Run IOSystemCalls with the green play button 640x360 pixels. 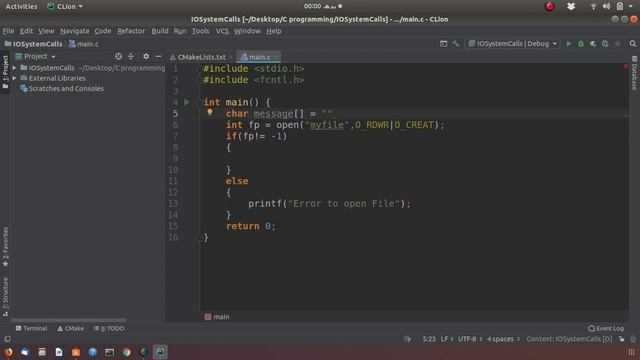569,44
